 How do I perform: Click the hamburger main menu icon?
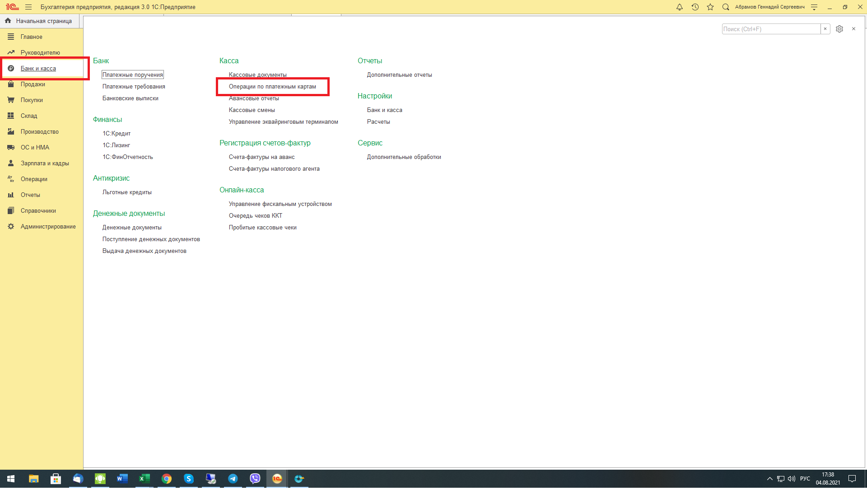tap(28, 7)
